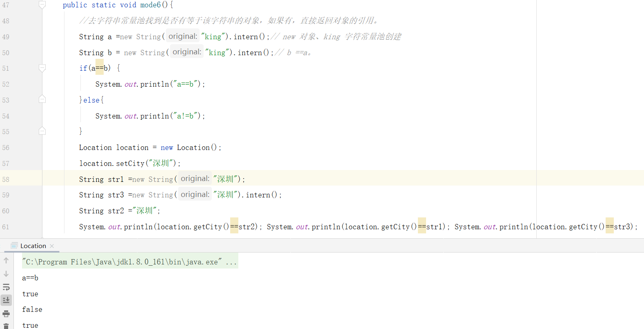644x329 pixels.
Task: Toggle soft-wrap in the console
Action: 6,287
